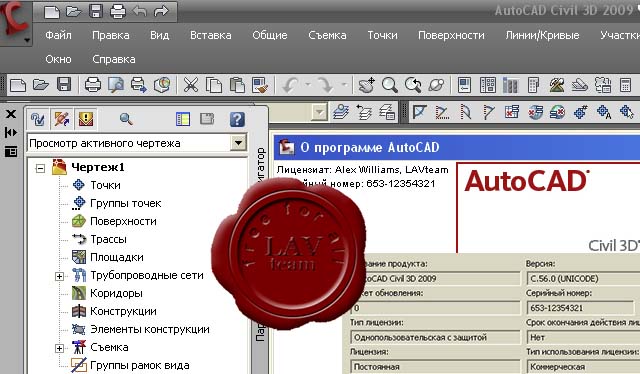Viewport: 640px width, 374px height.
Task: Click the Plot printer icon on main toolbar
Action: pyautogui.click(x=93, y=85)
